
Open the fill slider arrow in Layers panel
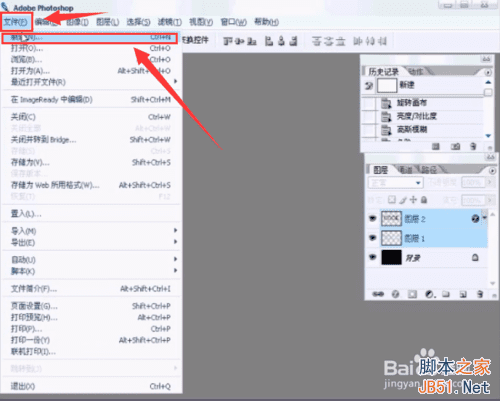tap(490, 200)
